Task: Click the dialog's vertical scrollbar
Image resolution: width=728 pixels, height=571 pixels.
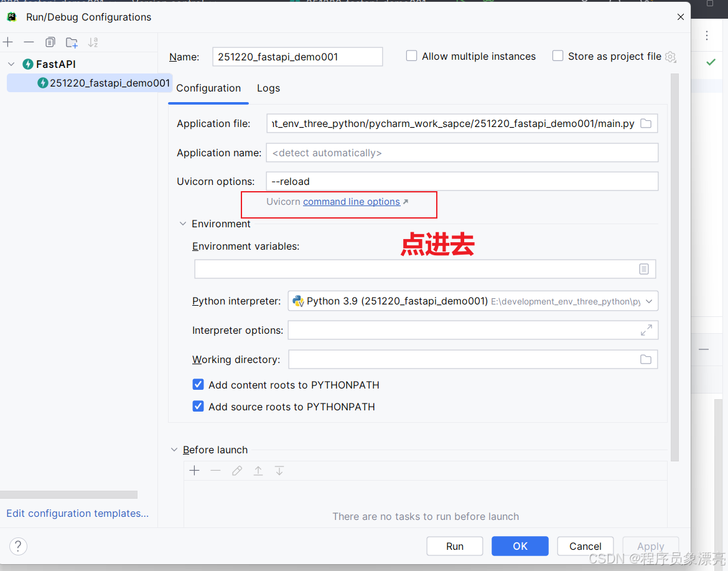Action: (x=674, y=268)
